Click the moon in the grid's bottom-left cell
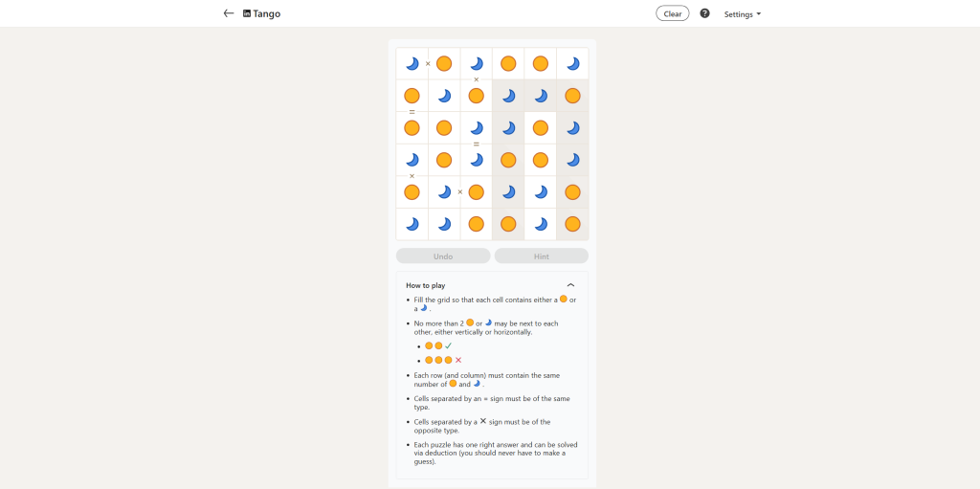980x489 pixels. pyautogui.click(x=412, y=224)
